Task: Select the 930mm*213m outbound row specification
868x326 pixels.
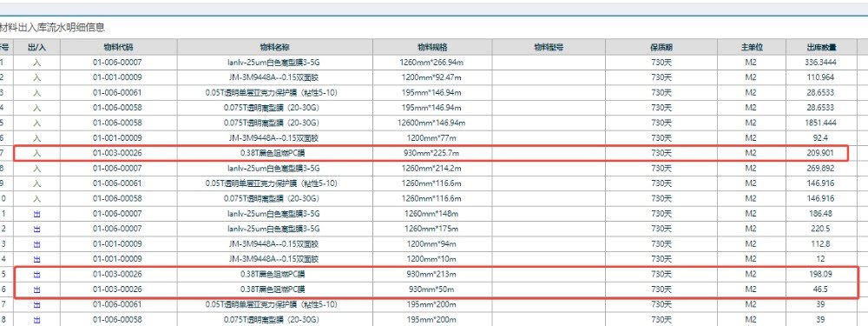Action: click(x=431, y=274)
